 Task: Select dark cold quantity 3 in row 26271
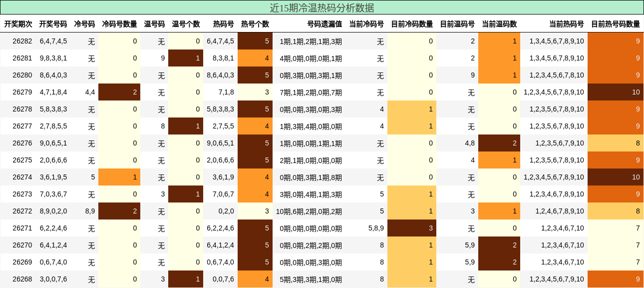[412, 228]
